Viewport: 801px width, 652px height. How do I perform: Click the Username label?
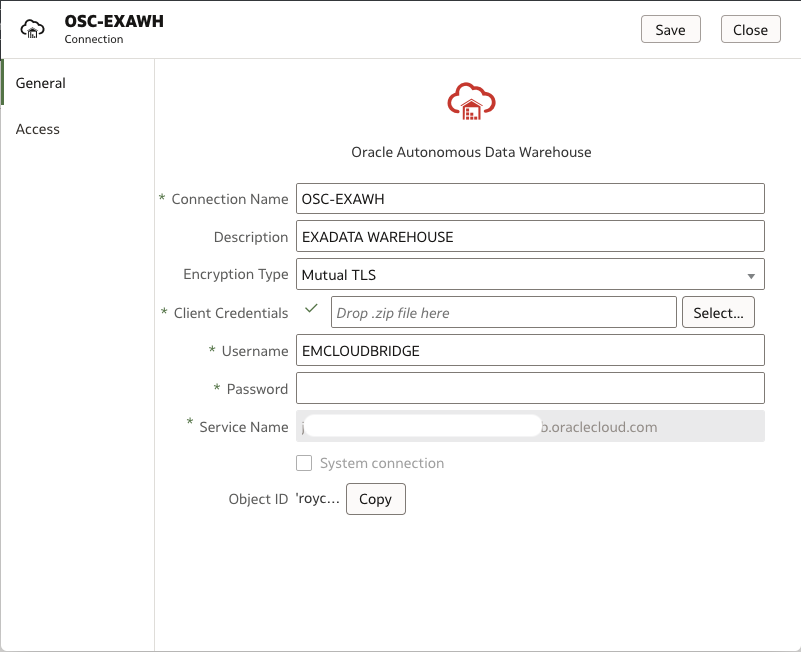pyautogui.click(x=255, y=351)
